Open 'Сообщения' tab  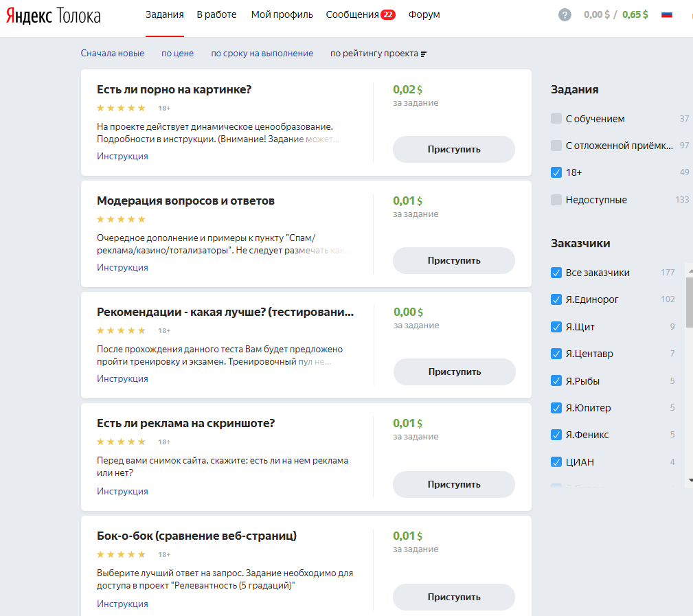pos(352,14)
